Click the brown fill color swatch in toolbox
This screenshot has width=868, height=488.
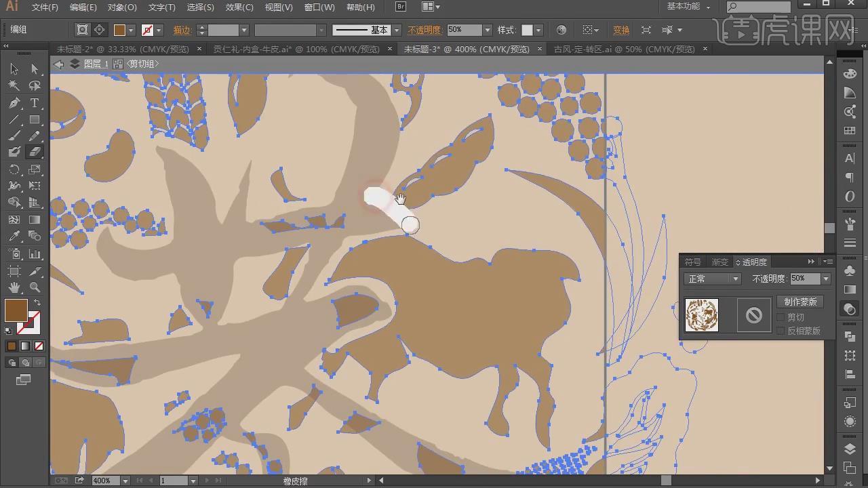tap(16, 310)
